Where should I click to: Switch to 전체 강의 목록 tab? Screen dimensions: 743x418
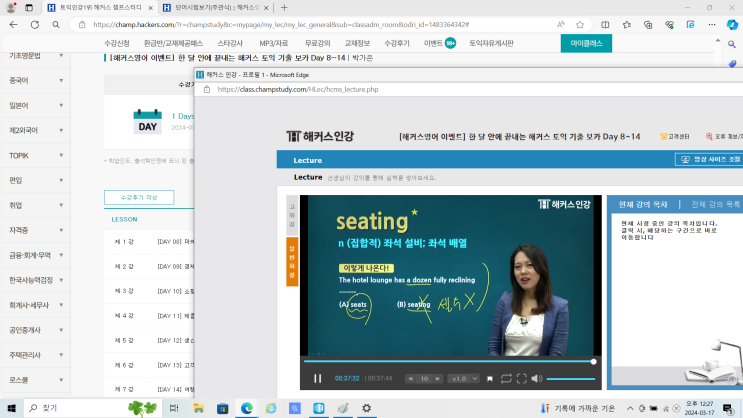[x=716, y=204]
